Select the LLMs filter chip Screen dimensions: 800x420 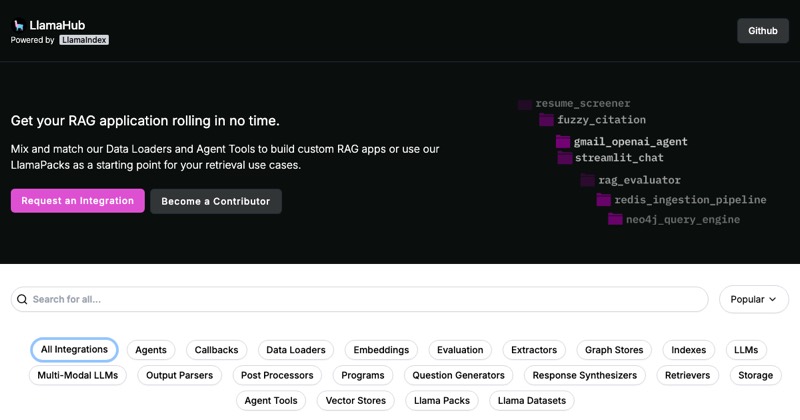[x=746, y=350]
